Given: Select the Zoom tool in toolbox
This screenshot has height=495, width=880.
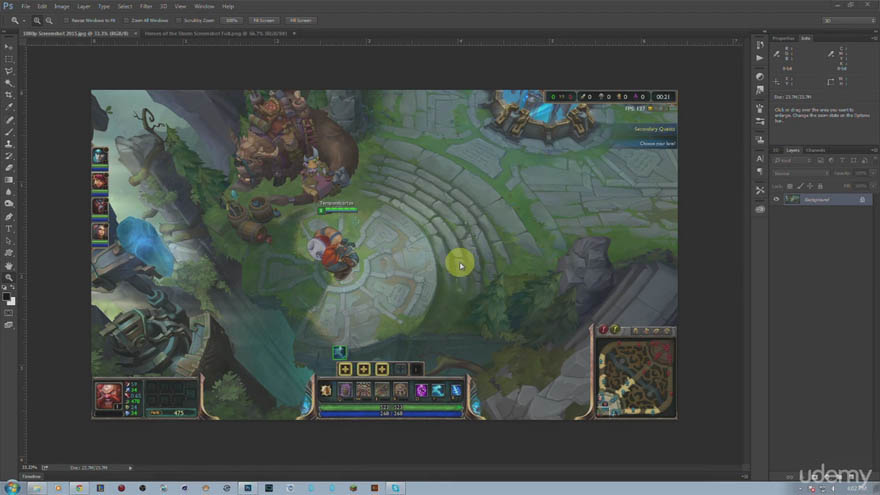Looking at the screenshot, I should pyautogui.click(x=8, y=277).
